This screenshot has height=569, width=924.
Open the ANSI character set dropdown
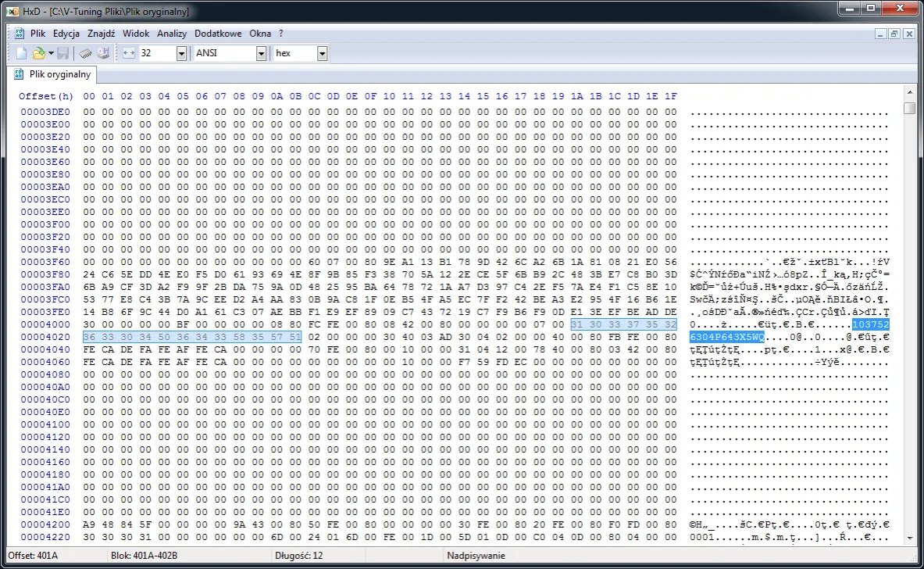point(261,53)
